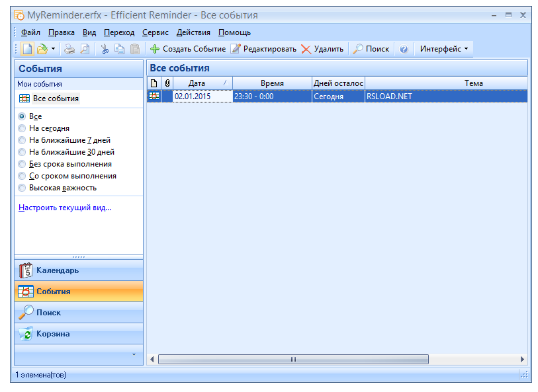Click the window resize grip
The width and height of the screenshot is (538, 392).
click(524, 375)
